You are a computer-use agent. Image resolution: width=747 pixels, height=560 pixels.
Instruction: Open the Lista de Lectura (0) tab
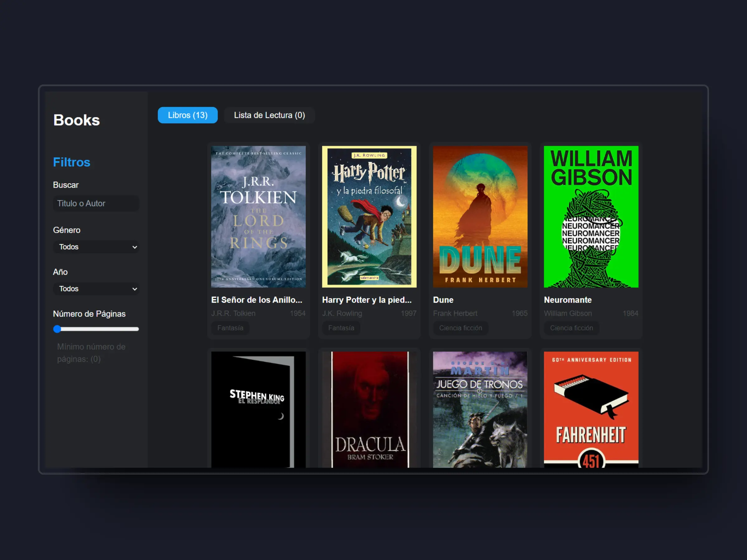[269, 115]
